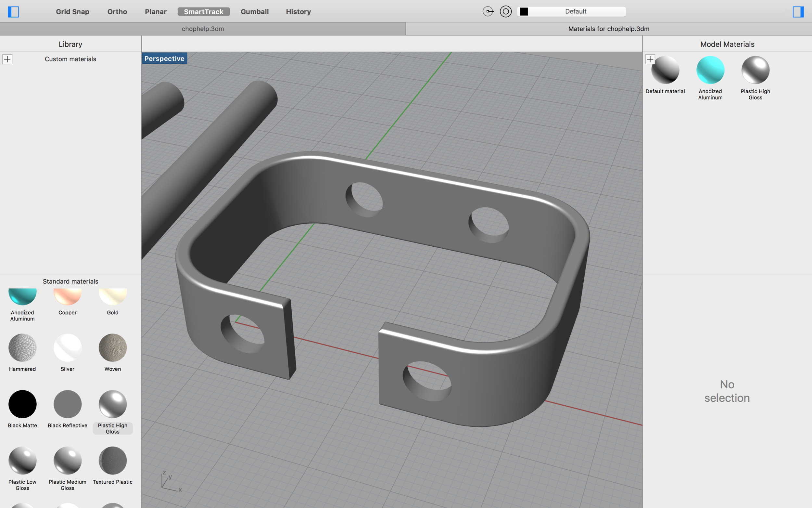Choose Plastic High Gloss in Standard materials
This screenshot has height=508, width=812.
[113, 404]
